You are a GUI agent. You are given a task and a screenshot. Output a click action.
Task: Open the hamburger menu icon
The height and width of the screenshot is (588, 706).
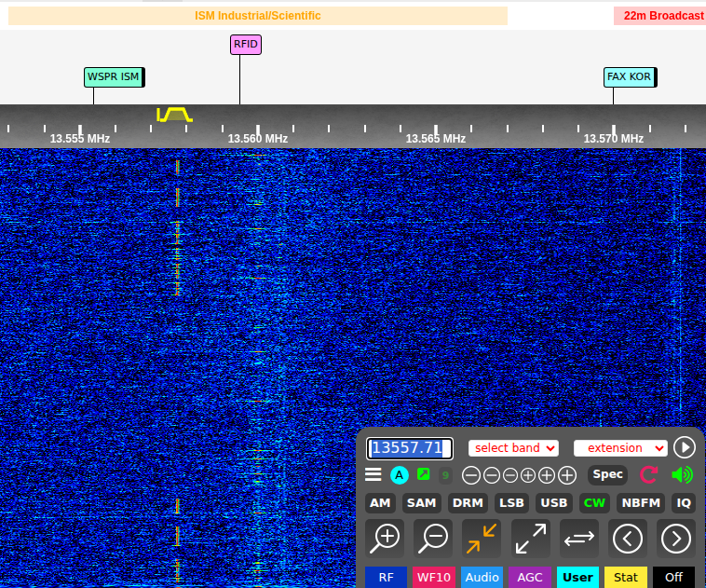tap(373, 474)
